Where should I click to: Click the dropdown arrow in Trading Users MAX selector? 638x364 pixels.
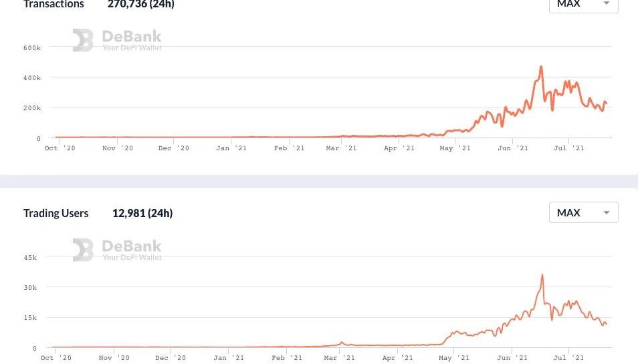pos(607,213)
